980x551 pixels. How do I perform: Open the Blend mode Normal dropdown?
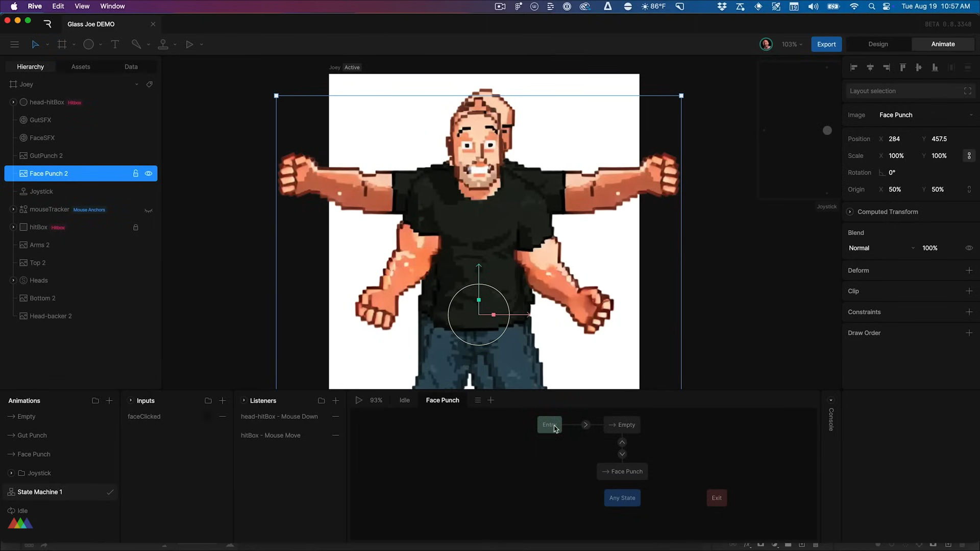[x=881, y=248]
